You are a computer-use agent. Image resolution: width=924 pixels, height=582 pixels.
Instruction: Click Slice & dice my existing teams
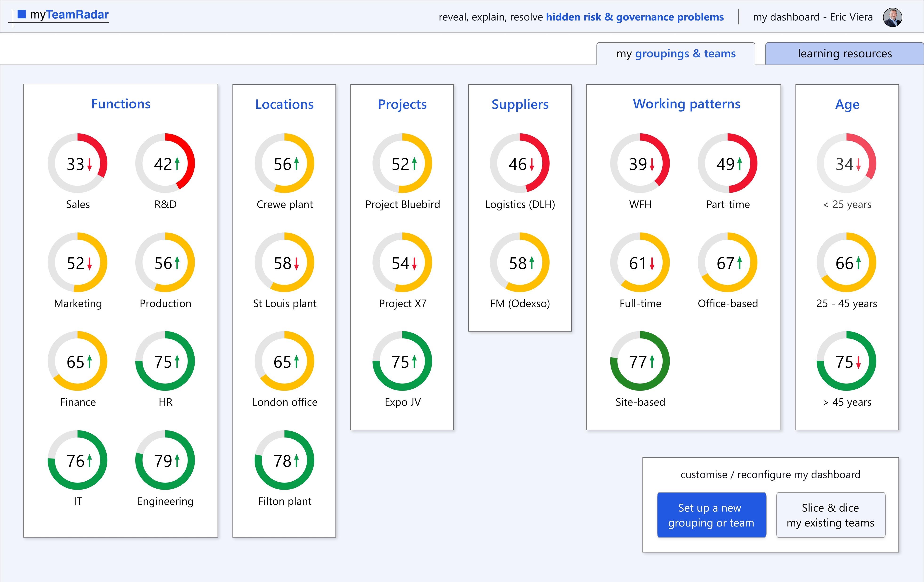point(830,515)
